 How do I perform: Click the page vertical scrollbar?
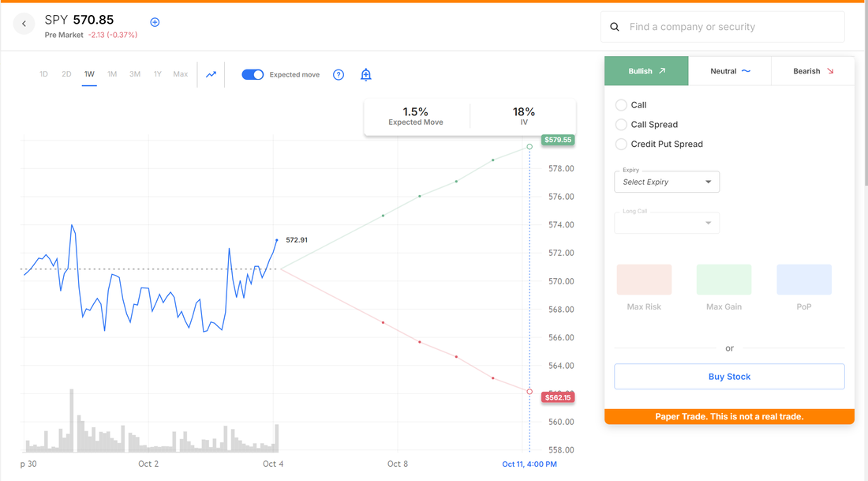pos(865,94)
